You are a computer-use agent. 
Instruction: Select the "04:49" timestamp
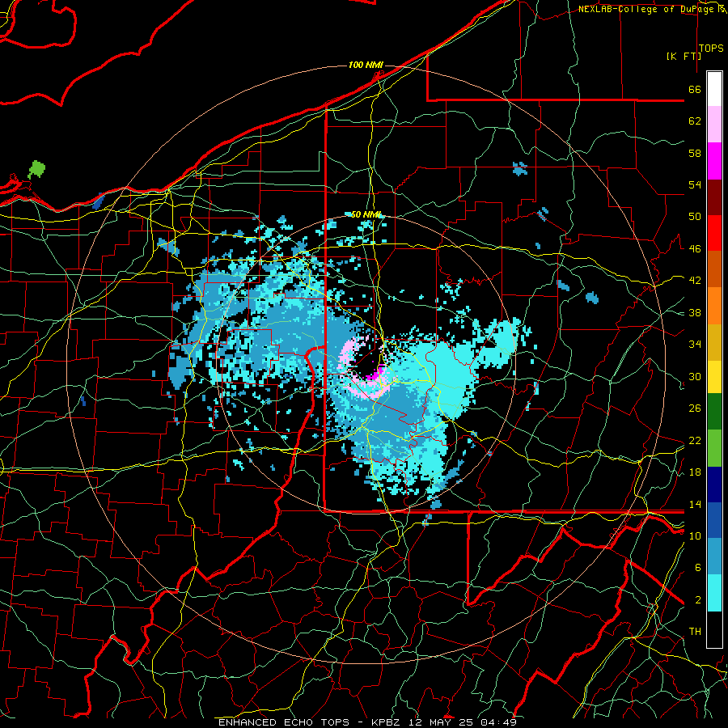pos(498,722)
